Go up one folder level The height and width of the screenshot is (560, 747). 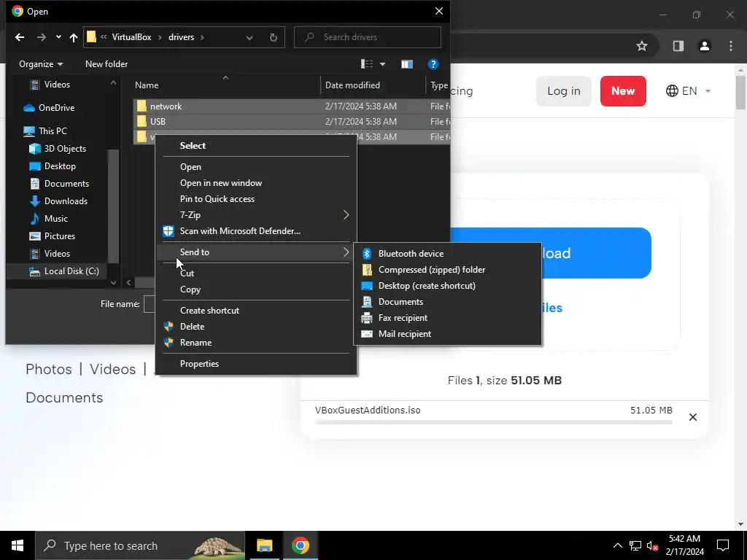74,37
